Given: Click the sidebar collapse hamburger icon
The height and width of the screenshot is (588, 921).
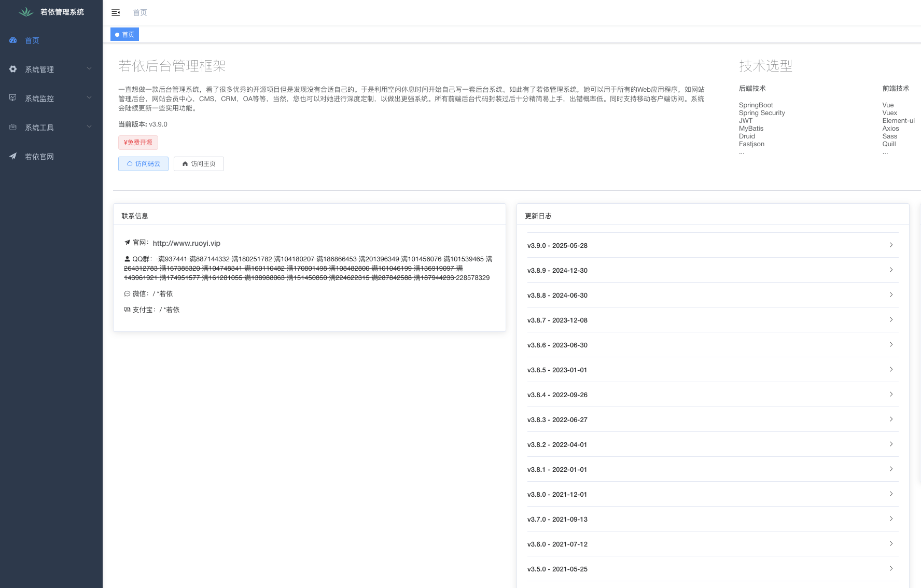Looking at the screenshot, I should tap(116, 12).
